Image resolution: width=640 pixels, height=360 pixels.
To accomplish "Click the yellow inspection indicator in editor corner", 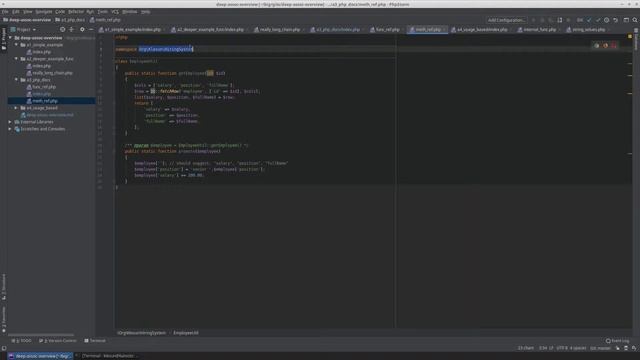I will [630, 37].
